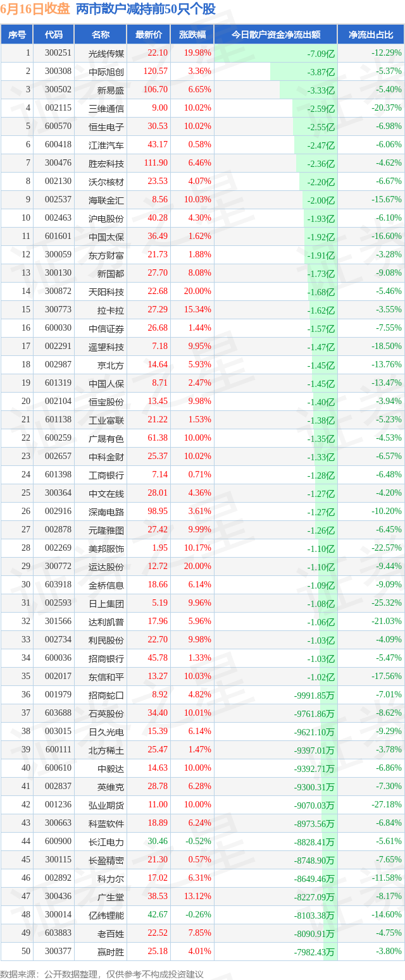
Task: Select stock name 石英股份
Action: (106, 713)
